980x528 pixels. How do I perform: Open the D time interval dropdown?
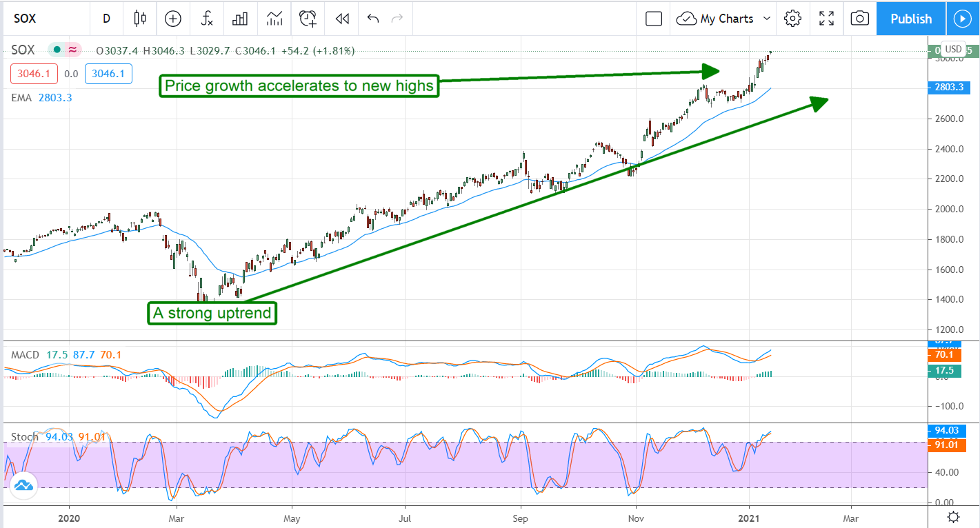click(106, 19)
